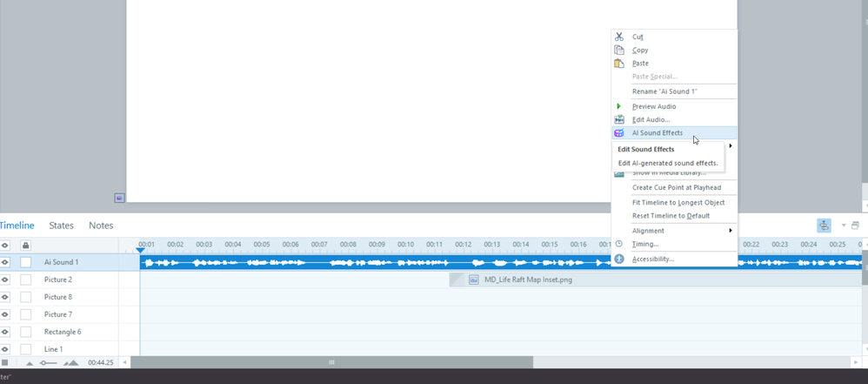Image resolution: width=868 pixels, height=384 pixels.
Task: Hide the Ai Sound 1 layer
Action: [5, 262]
